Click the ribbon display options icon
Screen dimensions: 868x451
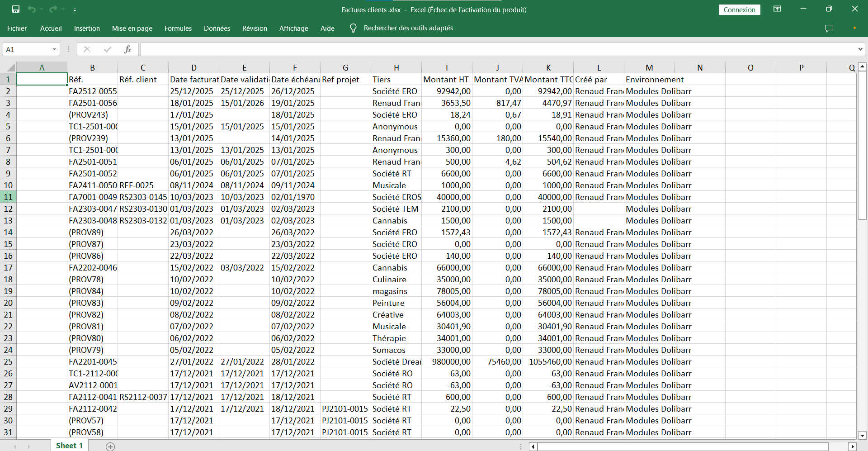pos(777,9)
